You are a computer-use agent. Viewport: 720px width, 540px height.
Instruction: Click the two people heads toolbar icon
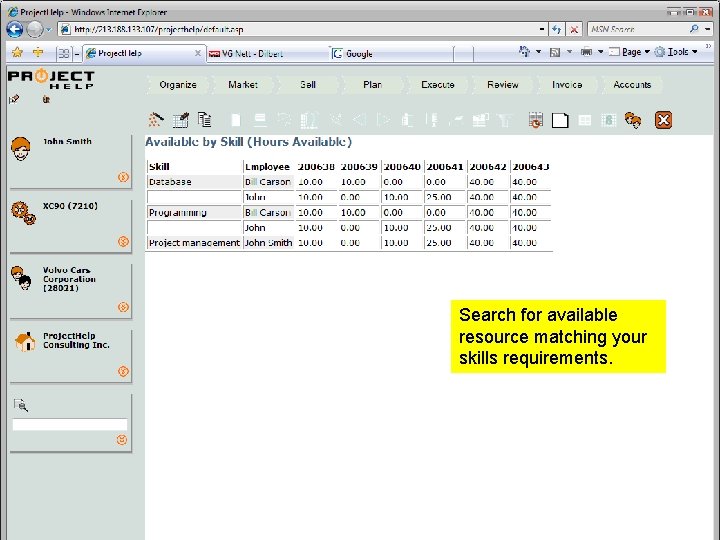pos(633,120)
